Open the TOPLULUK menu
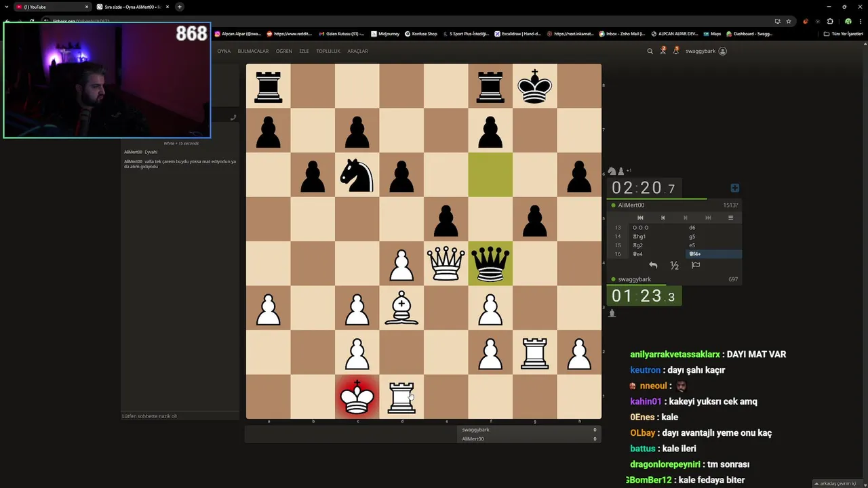Image resolution: width=868 pixels, height=488 pixels. pyautogui.click(x=328, y=51)
